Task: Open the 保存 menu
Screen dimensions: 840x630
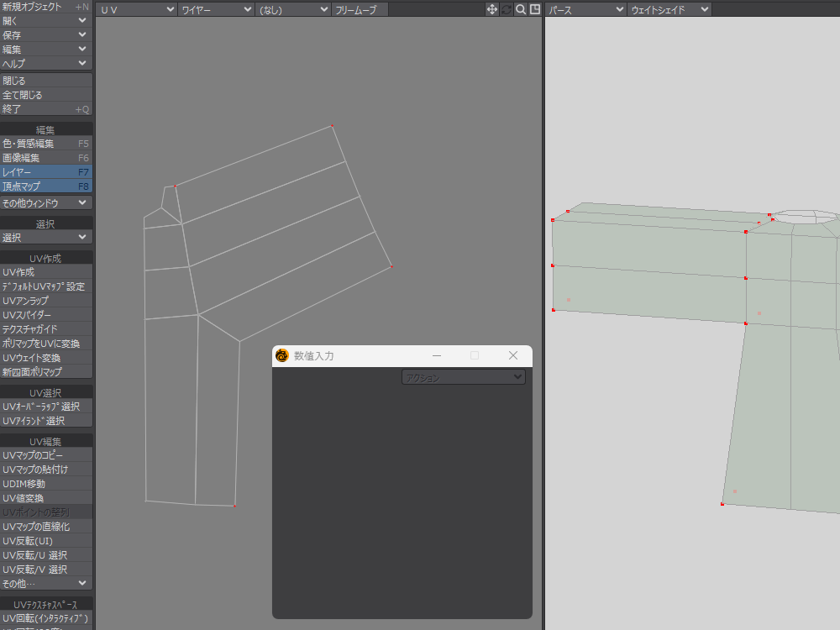Action: tap(46, 35)
